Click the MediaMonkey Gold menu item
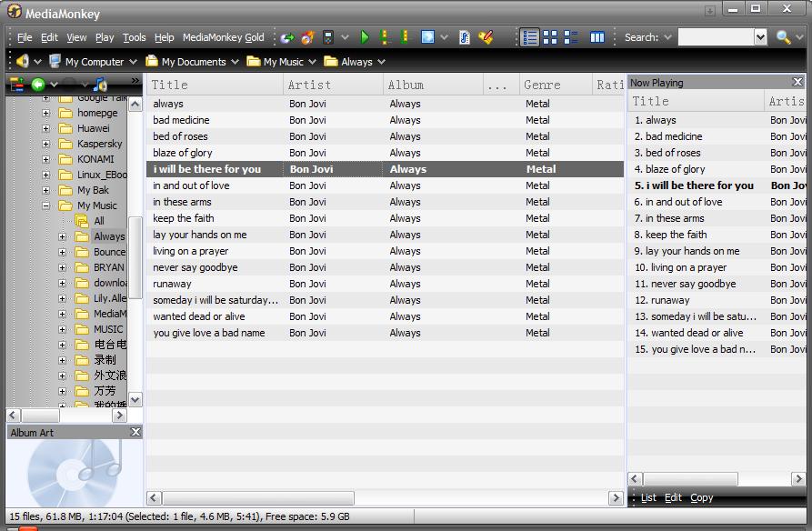The width and height of the screenshot is (812, 531). click(223, 37)
